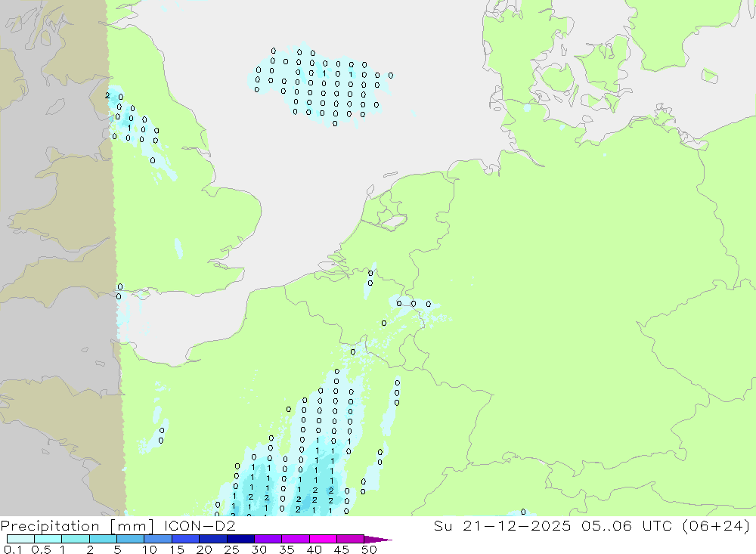Select the 45–50 mm legend swatch
756x554 pixels.
[351, 539]
